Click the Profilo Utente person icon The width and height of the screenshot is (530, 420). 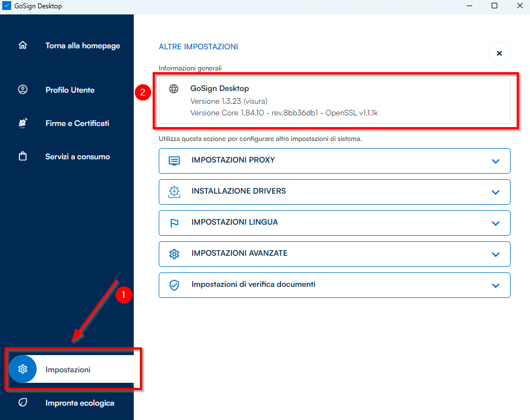tap(23, 90)
